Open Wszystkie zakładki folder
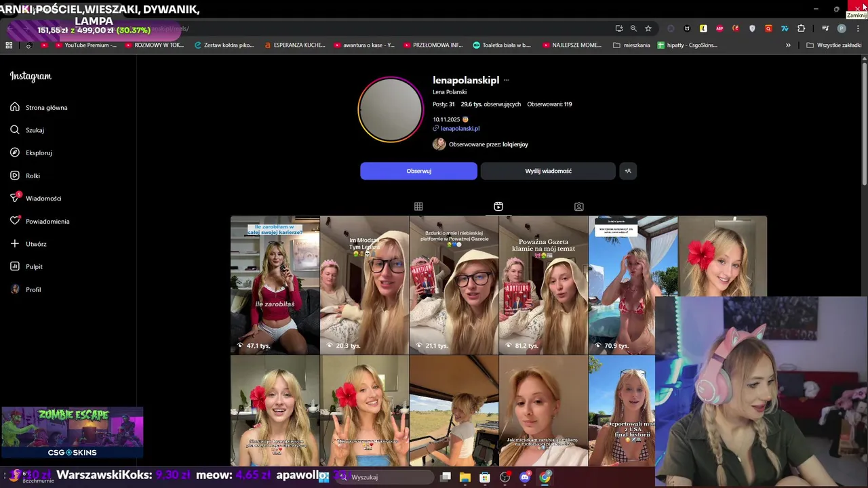Viewport: 868px width, 488px height. pyautogui.click(x=833, y=45)
